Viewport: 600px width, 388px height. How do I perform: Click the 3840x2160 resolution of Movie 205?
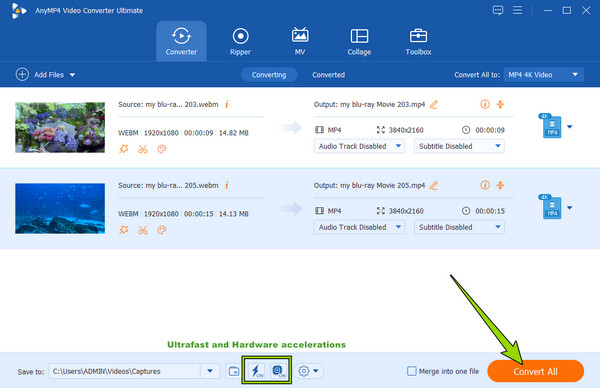pyautogui.click(x=406, y=211)
